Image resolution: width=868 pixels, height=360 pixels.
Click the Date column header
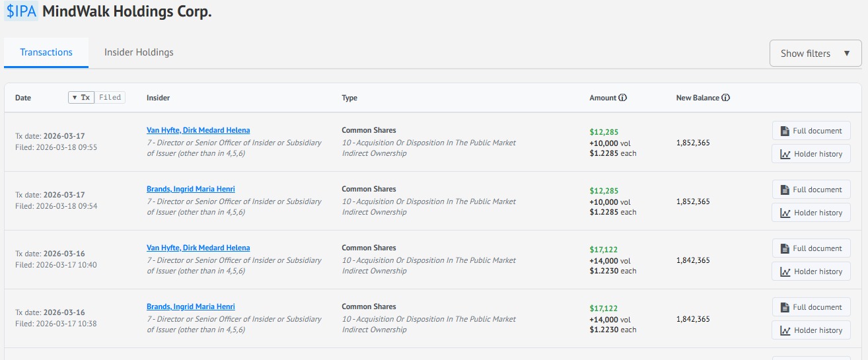(23, 98)
